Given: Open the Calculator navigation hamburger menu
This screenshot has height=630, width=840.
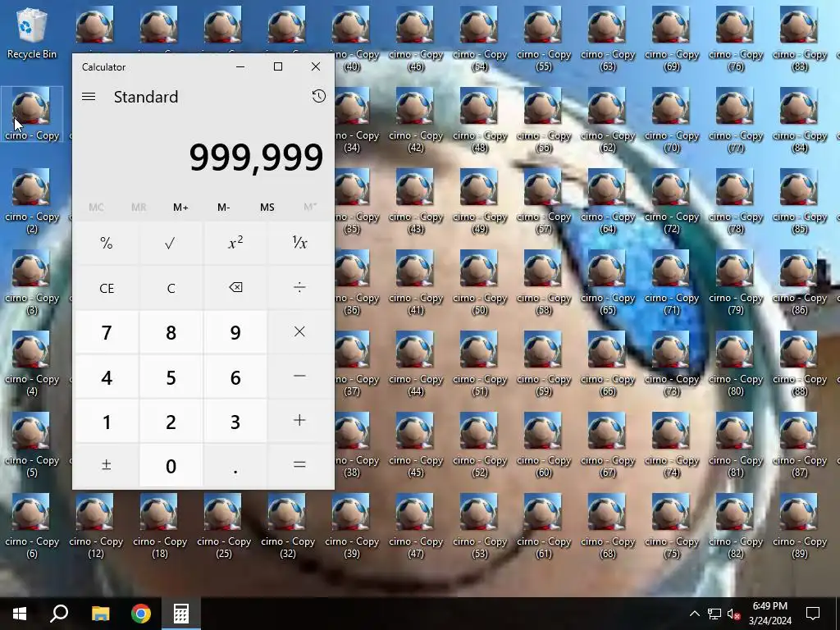Looking at the screenshot, I should [x=89, y=97].
